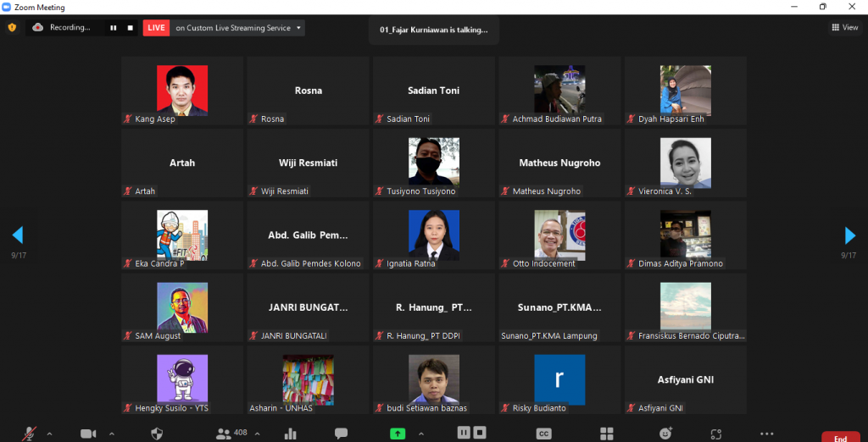Turn on the video camera
868x442 pixels.
click(88, 434)
